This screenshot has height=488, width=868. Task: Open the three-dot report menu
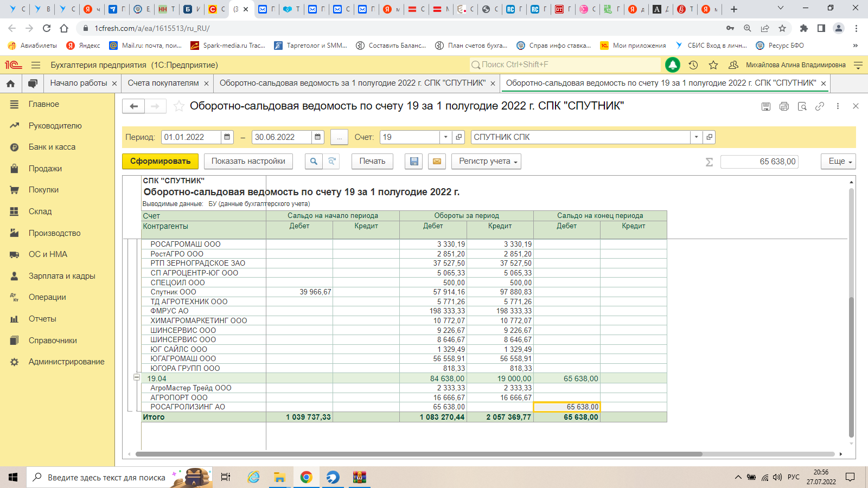838,106
